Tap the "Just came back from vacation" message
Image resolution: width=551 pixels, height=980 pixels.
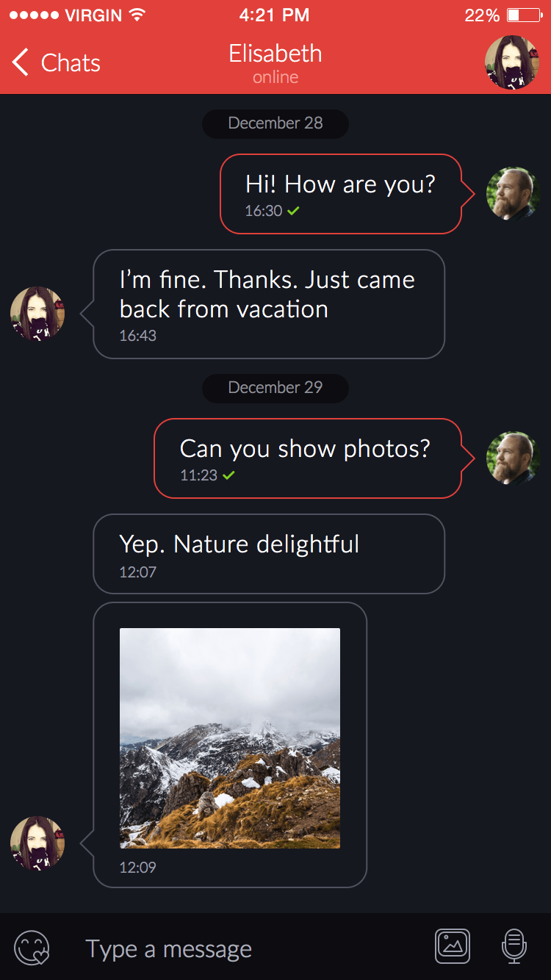pyautogui.click(x=269, y=303)
